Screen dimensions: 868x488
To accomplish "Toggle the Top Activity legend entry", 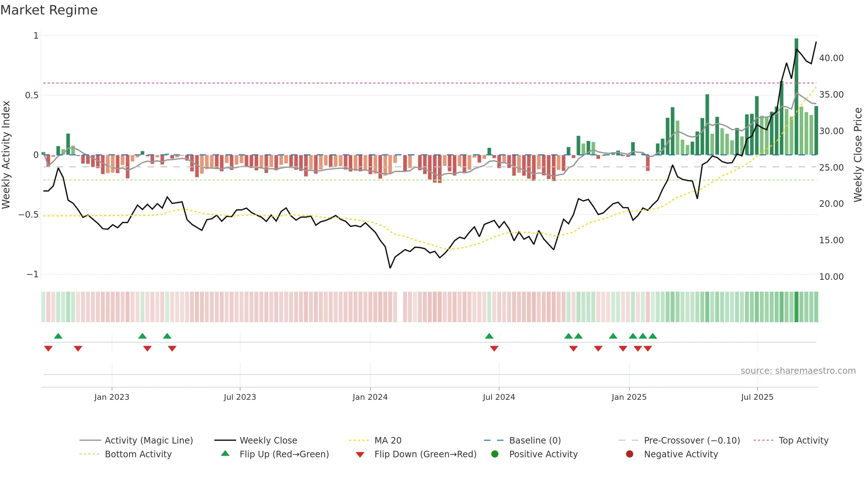I will click(x=791, y=440).
